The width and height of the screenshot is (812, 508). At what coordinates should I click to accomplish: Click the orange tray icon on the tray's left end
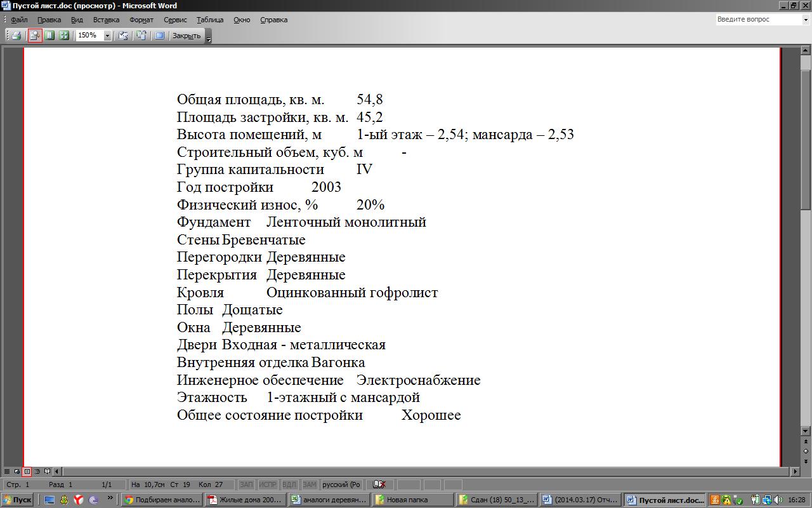click(715, 500)
